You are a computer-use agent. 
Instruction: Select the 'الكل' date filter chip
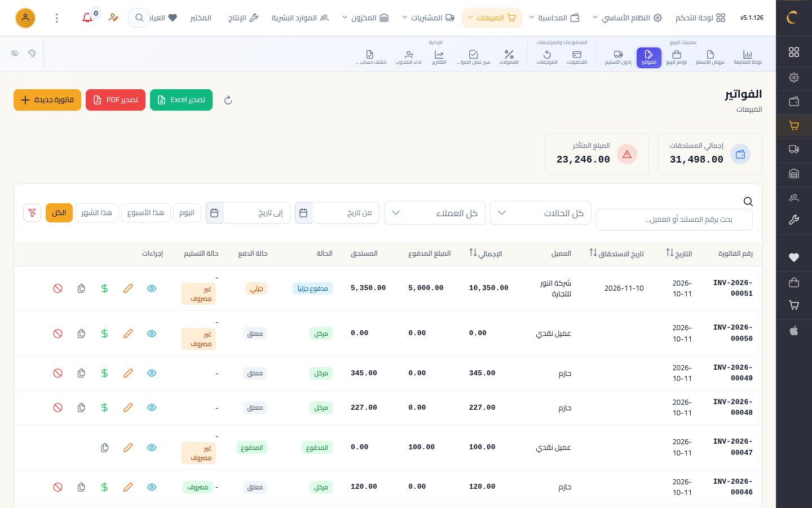coord(59,213)
